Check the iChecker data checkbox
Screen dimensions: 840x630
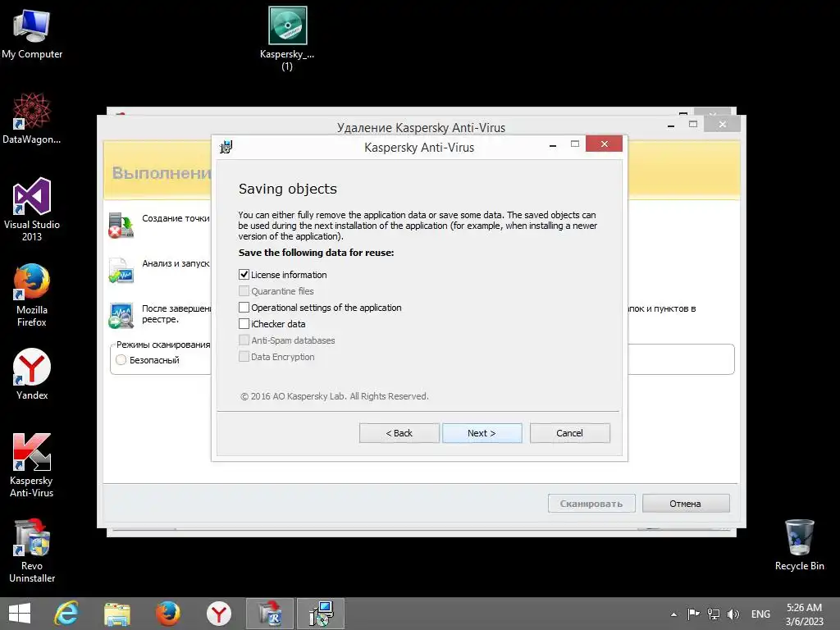click(x=244, y=323)
